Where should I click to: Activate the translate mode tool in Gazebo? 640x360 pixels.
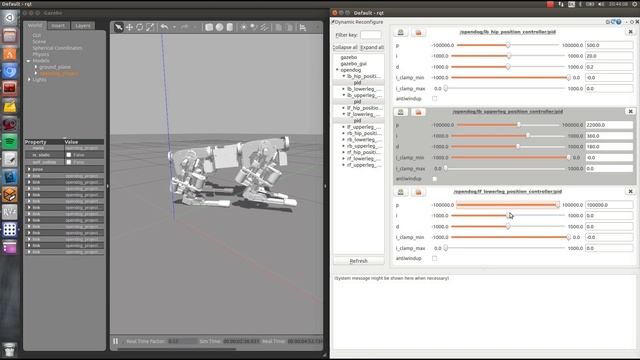[129, 27]
